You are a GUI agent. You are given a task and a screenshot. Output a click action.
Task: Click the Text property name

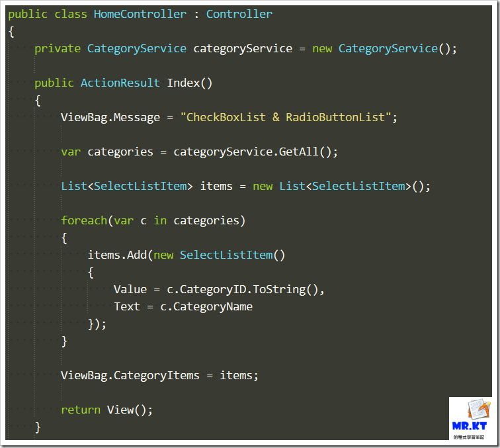pyautogui.click(x=127, y=306)
